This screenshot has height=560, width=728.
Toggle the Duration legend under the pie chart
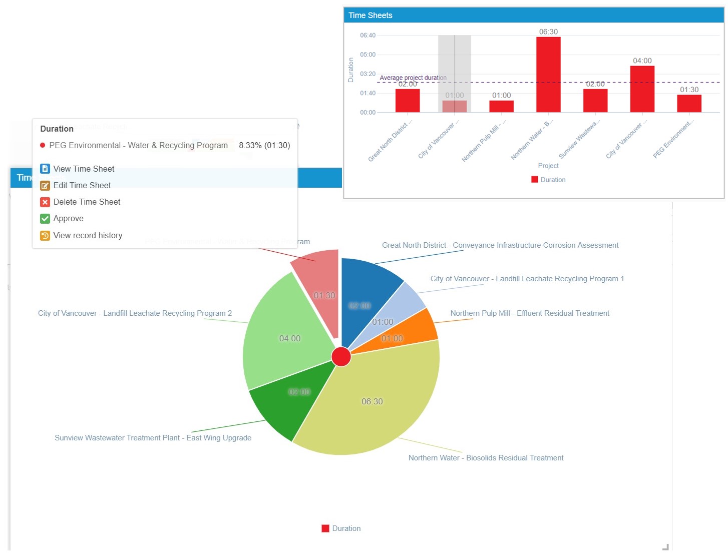pyautogui.click(x=341, y=528)
